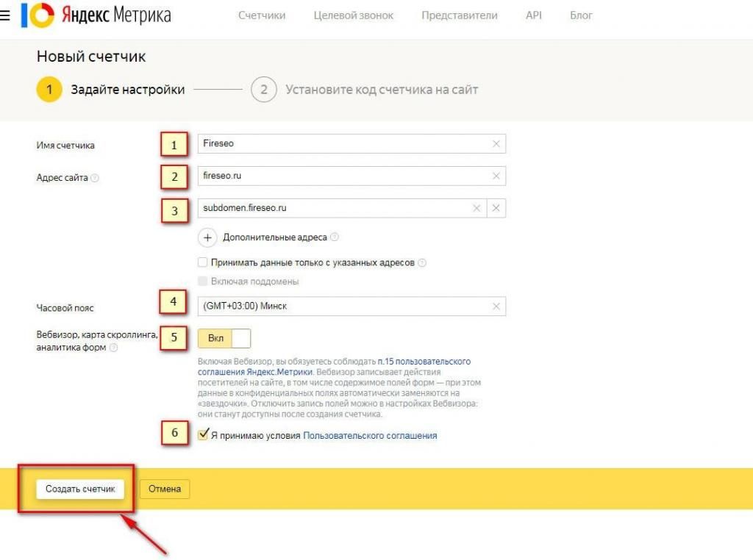This screenshot has height=560, width=753.
Task: Open help hint next to Дополнительные адреса
Action: click(x=335, y=237)
